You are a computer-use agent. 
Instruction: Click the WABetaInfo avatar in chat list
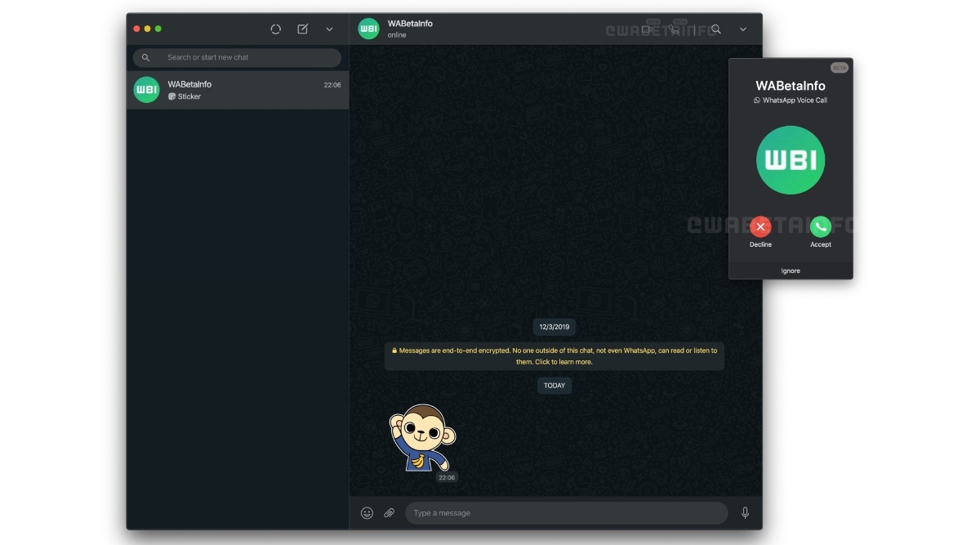[147, 90]
